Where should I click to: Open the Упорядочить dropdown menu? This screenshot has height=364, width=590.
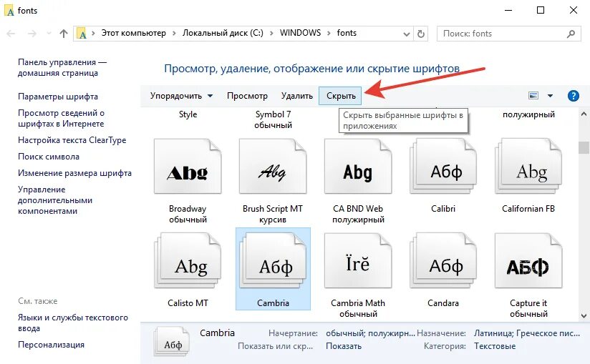(x=182, y=96)
